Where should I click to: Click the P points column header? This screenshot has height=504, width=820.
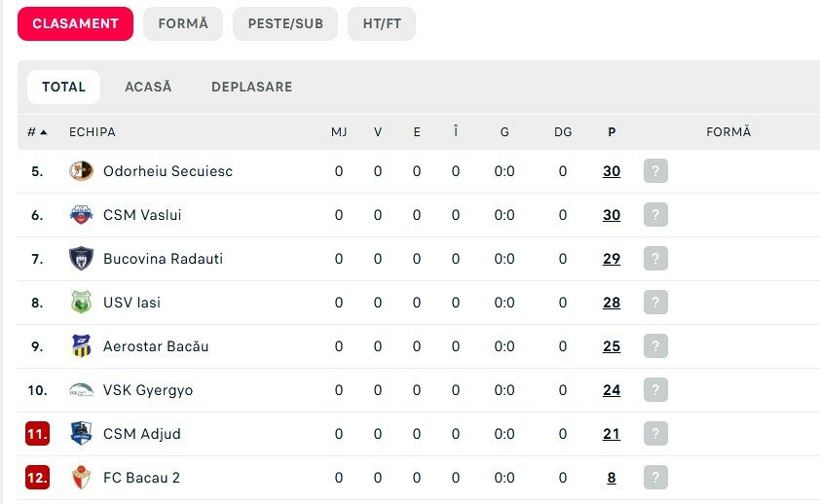click(x=612, y=132)
